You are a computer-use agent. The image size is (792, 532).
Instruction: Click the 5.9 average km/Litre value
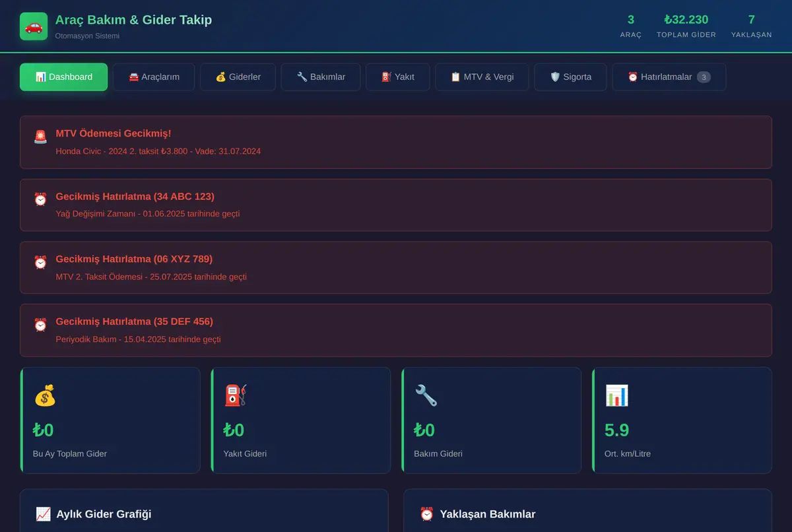[617, 430]
